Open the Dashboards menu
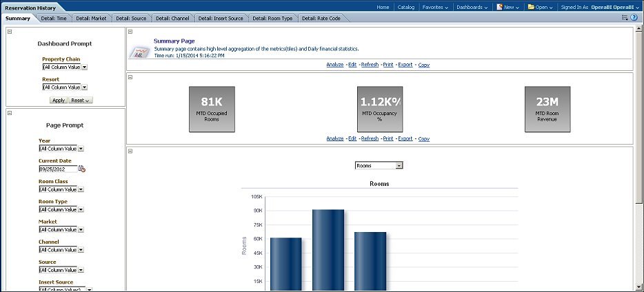The height and width of the screenshot is (292, 644). coord(472,7)
